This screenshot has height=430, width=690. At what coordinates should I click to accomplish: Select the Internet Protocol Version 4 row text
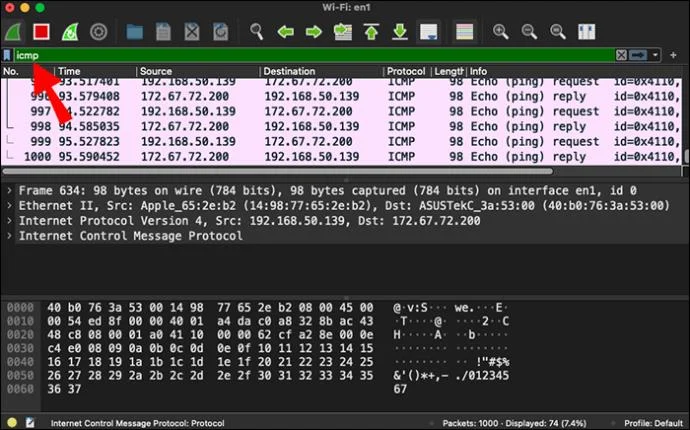point(250,221)
